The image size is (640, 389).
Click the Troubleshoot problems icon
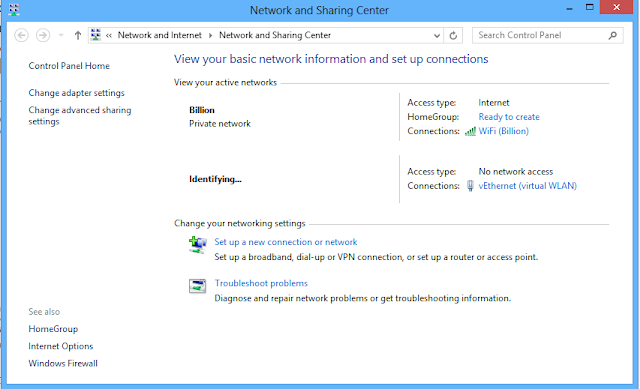pyautogui.click(x=198, y=286)
